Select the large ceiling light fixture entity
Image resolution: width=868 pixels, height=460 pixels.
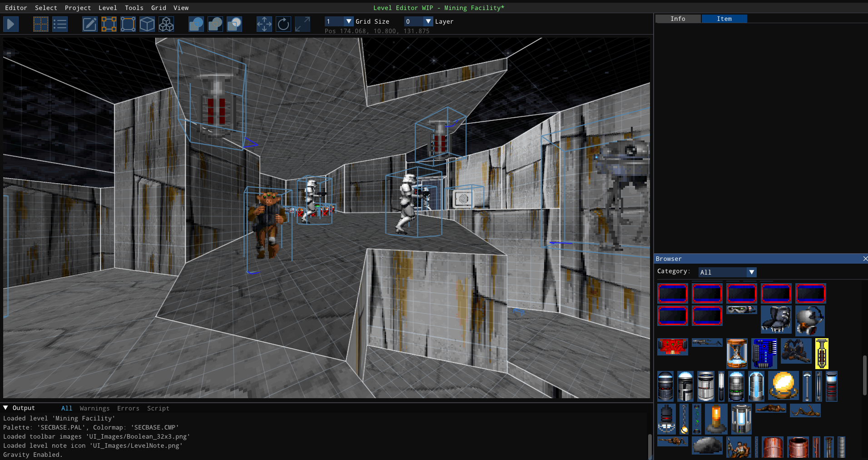pyautogui.click(x=216, y=105)
